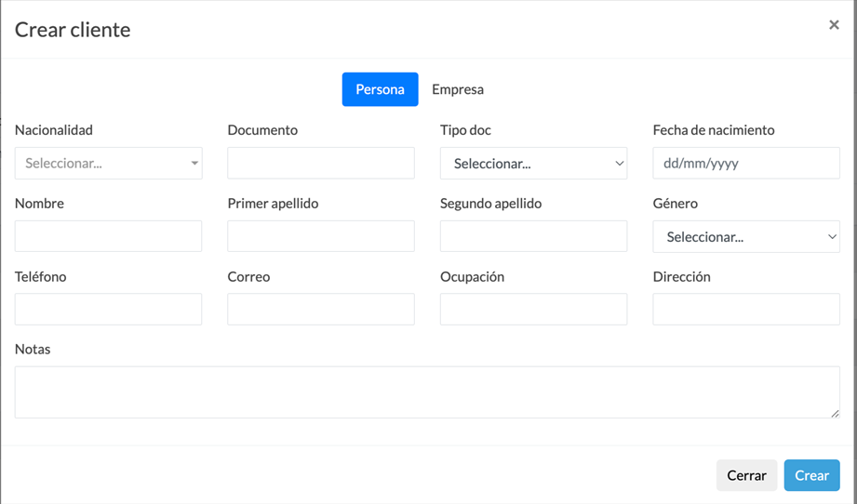The image size is (857, 504).
Task: Click the Cerrar button
Action: point(746,475)
